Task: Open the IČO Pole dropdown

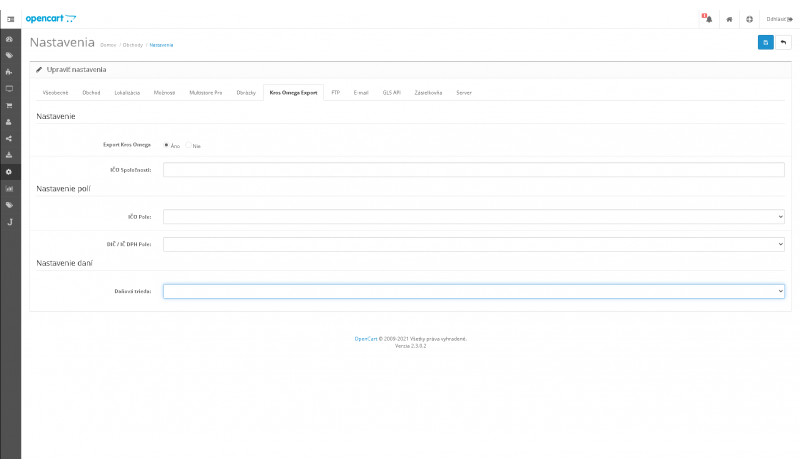Action: (473, 216)
